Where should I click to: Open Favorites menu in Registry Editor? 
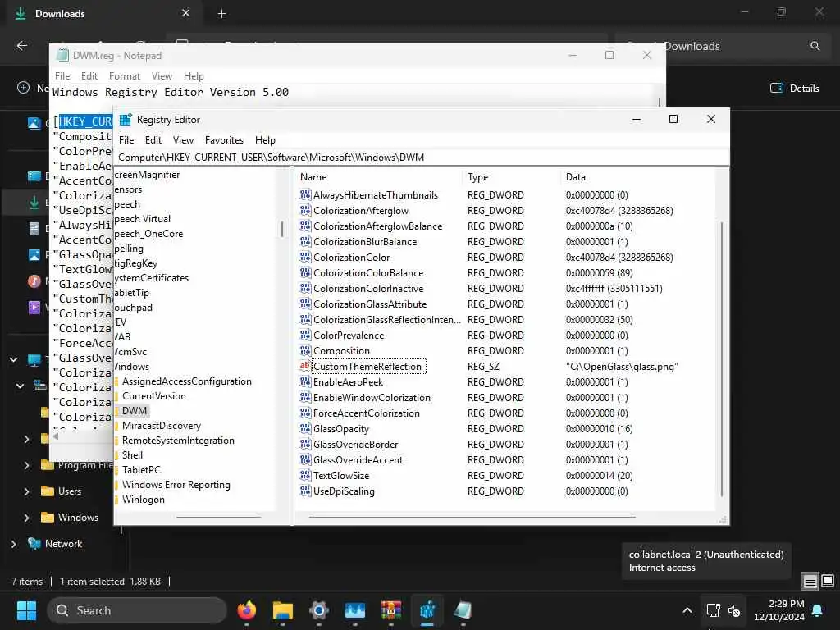224,139
